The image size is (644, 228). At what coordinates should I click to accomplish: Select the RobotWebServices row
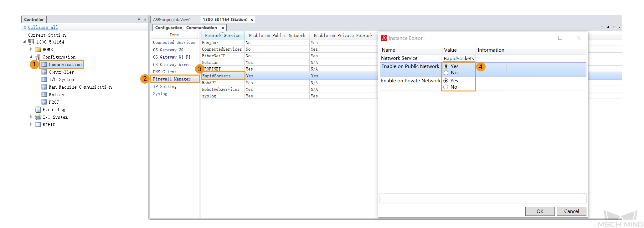tap(289, 89)
